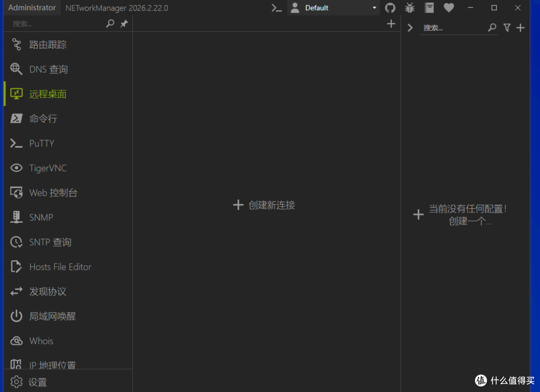The height and width of the screenshot is (392, 540).
Task: Click the profile filter funnel icon
Action: [x=506, y=27]
